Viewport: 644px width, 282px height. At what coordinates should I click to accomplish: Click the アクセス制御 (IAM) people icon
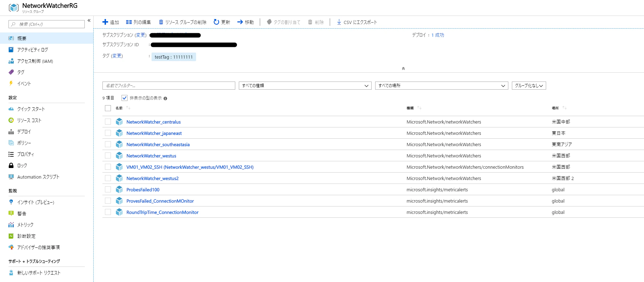point(11,61)
